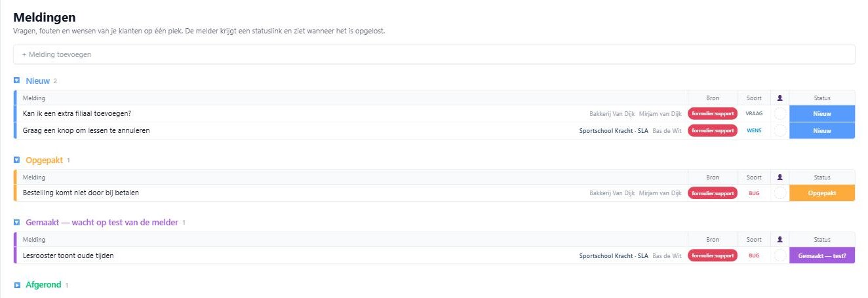Viewport: 868px width, 298px height.
Task: Click the WENS label in the Soort column
Action: click(754, 130)
